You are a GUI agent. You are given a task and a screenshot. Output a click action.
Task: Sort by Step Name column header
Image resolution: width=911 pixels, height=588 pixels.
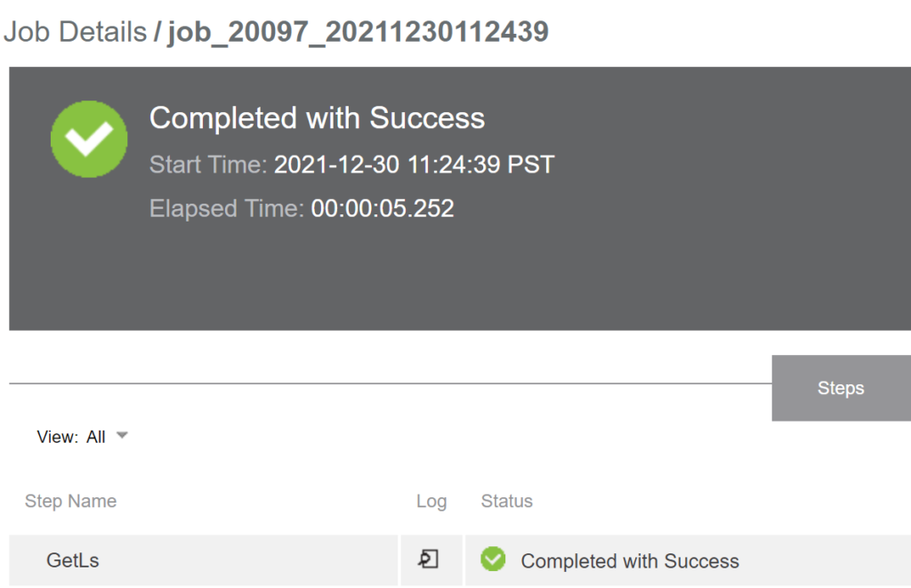coord(70,501)
